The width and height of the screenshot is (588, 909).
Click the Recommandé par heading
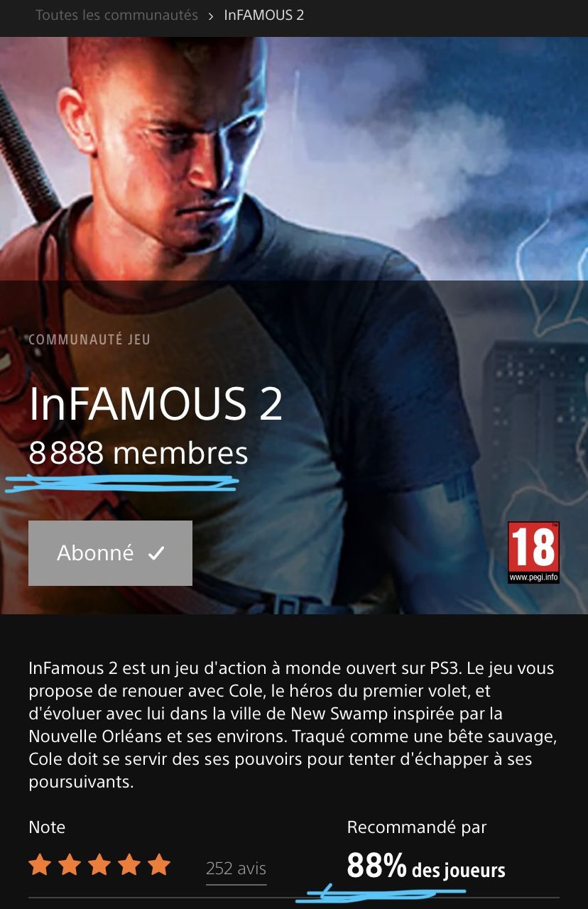coord(417,827)
